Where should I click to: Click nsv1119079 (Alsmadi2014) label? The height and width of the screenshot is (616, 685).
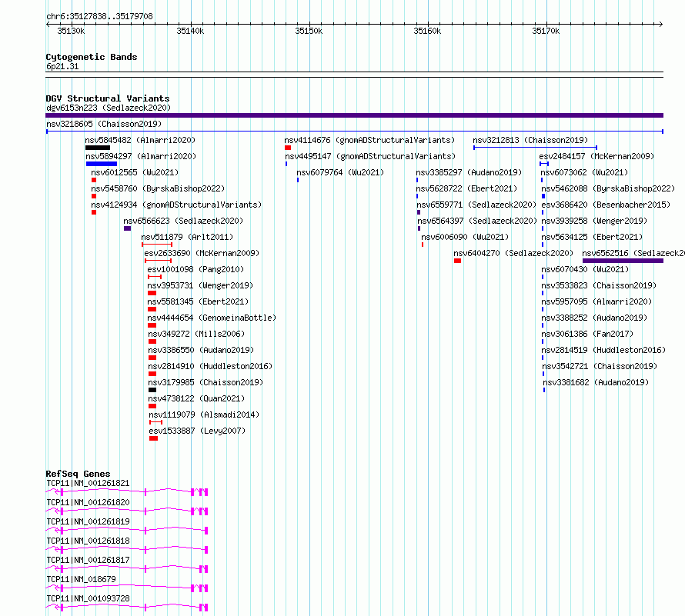tap(204, 415)
